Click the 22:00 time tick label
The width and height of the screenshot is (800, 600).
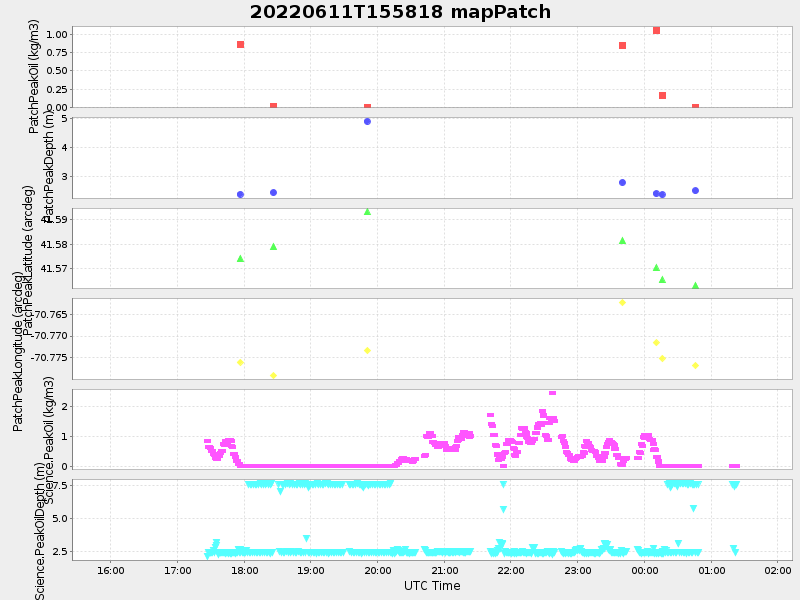pyautogui.click(x=511, y=570)
